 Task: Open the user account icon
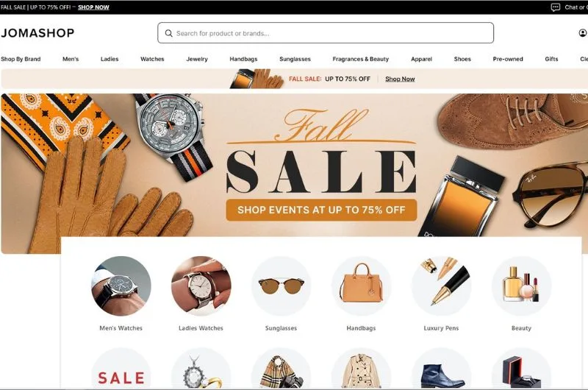pyautogui.click(x=582, y=33)
